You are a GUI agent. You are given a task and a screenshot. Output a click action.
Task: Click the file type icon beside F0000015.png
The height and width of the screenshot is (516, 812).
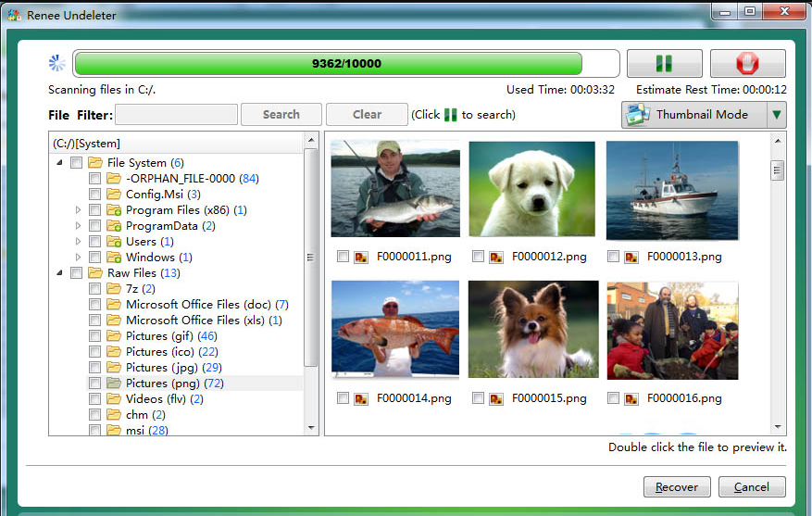tap(496, 398)
